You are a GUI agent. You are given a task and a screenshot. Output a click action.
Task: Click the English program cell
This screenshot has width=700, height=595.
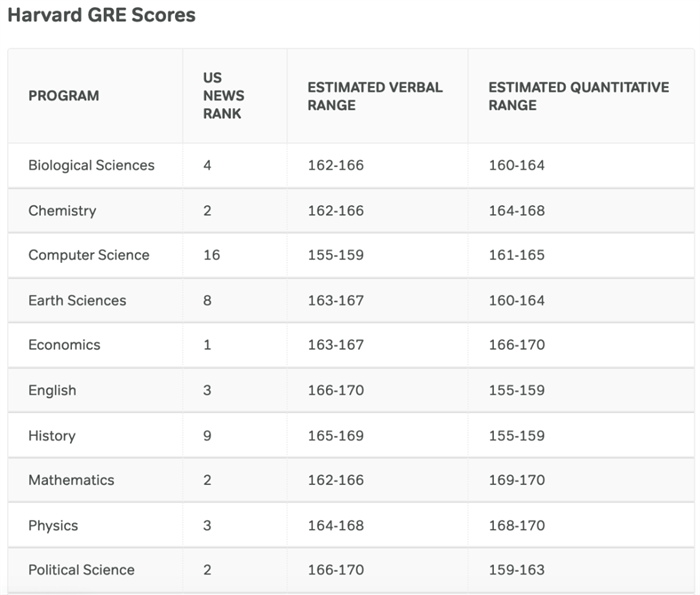pyautogui.click(x=52, y=390)
